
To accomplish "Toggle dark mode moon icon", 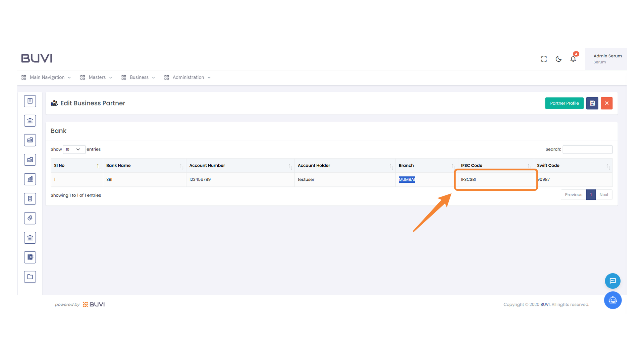I will 558,59.
